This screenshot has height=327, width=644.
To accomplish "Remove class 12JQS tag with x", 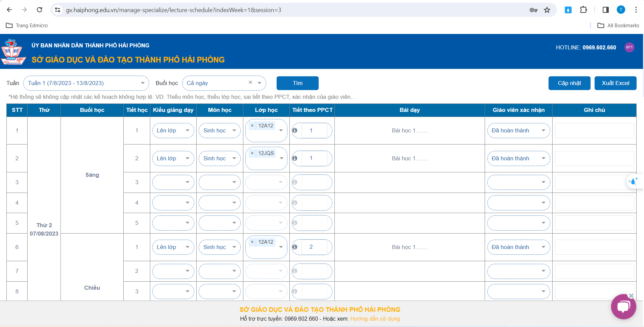I will [x=252, y=153].
